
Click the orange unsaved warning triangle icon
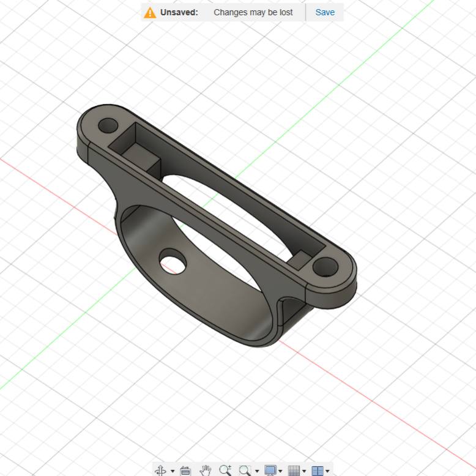(x=150, y=13)
